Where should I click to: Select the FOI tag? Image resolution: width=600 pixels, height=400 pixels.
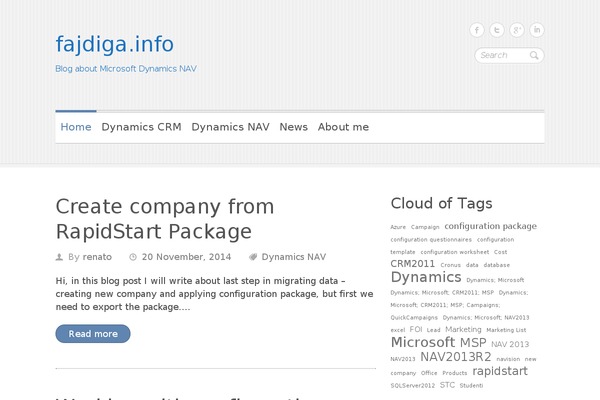pos(416,330)
